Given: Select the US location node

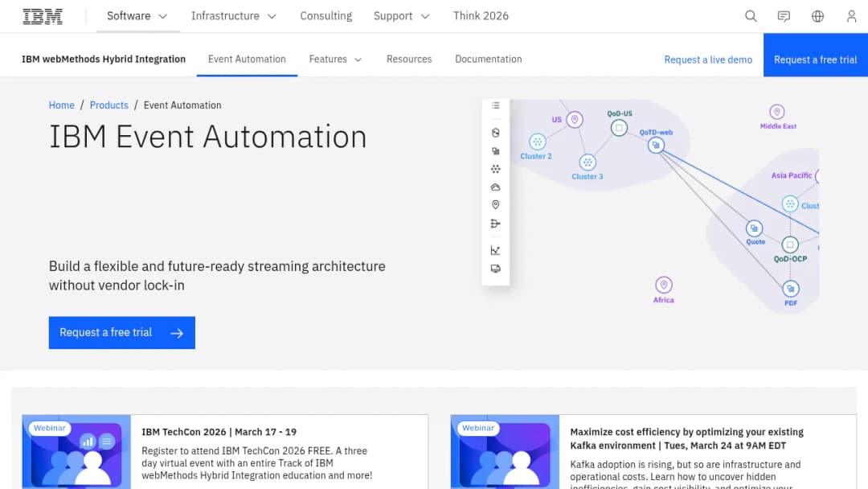Looking at the screenshot, I should tap(575, 119).
